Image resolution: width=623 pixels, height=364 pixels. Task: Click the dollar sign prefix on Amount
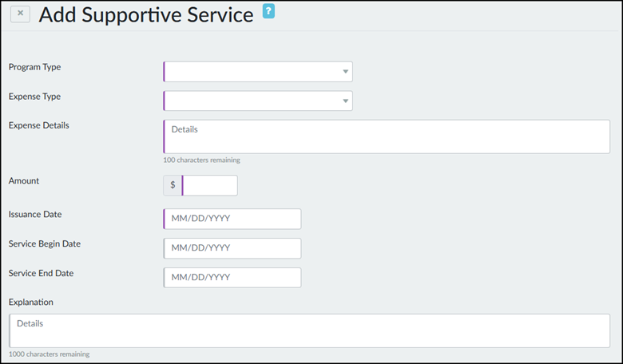click(173, 185)
